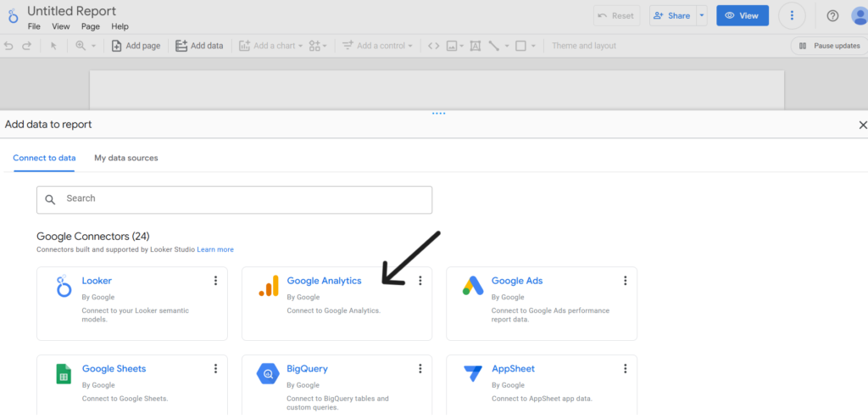Screen dimensions: 868x419
Task: Expand the Share dropdown arrow
Action: click(702, 15)
